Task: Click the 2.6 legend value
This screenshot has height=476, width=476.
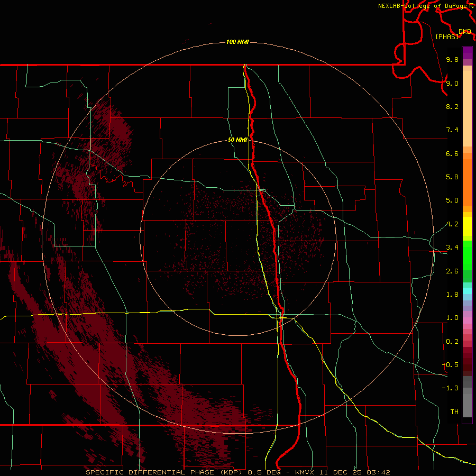Action: (x=452, y=271)
